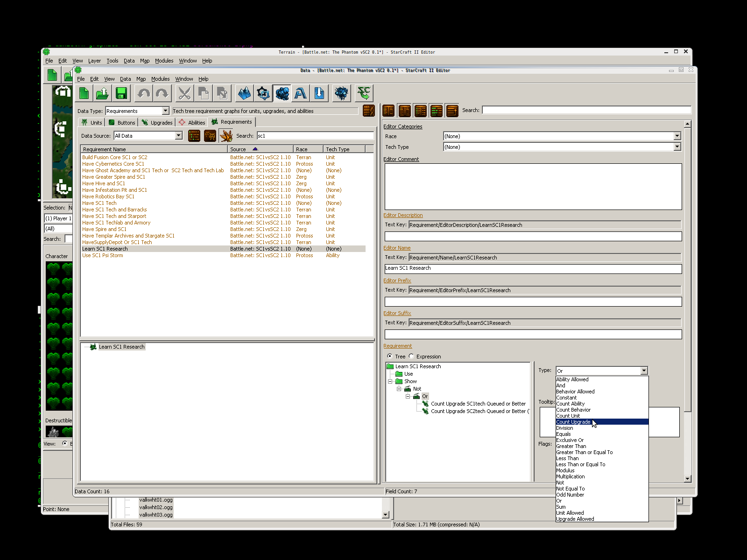Select the Tree radio button

tap(390, 356)
